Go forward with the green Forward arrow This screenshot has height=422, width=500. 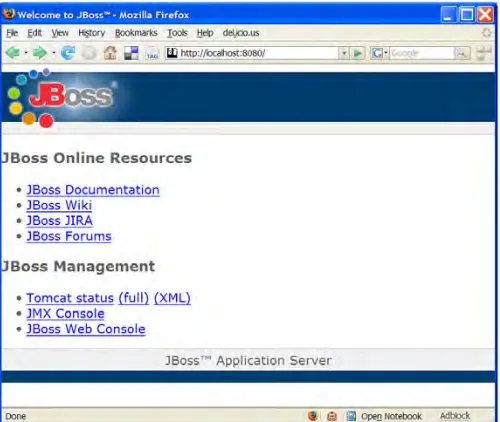coord(40,53)
